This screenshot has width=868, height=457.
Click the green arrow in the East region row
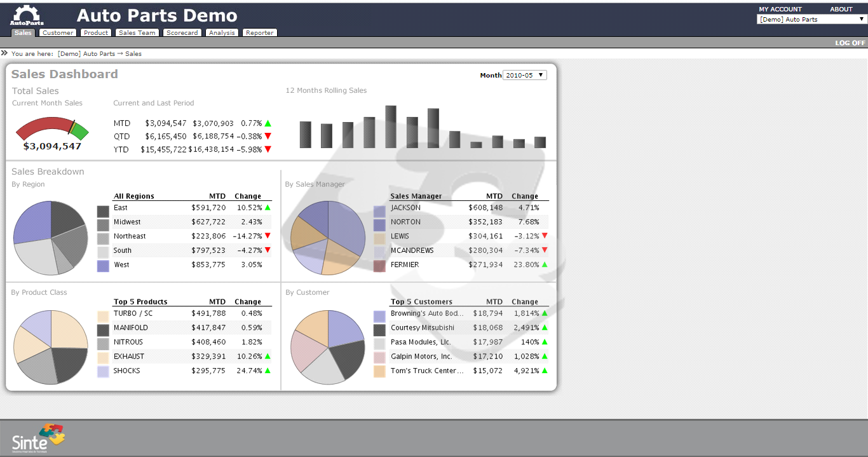pos(268,207)
